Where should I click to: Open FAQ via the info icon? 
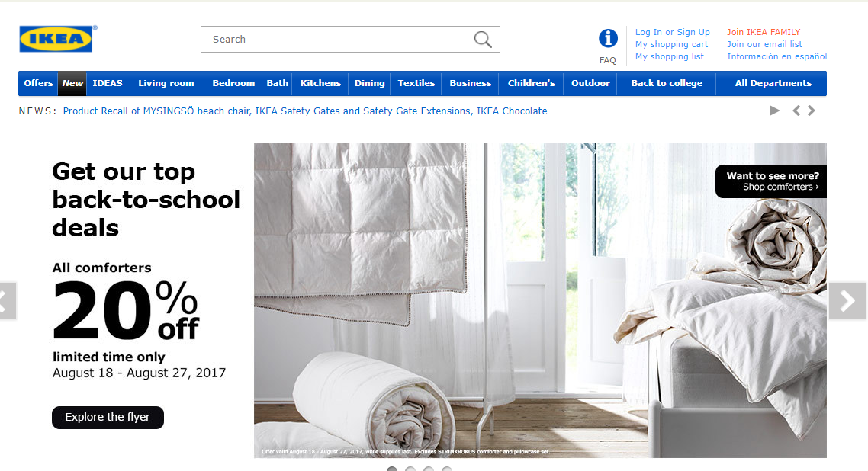coord(608,37)
